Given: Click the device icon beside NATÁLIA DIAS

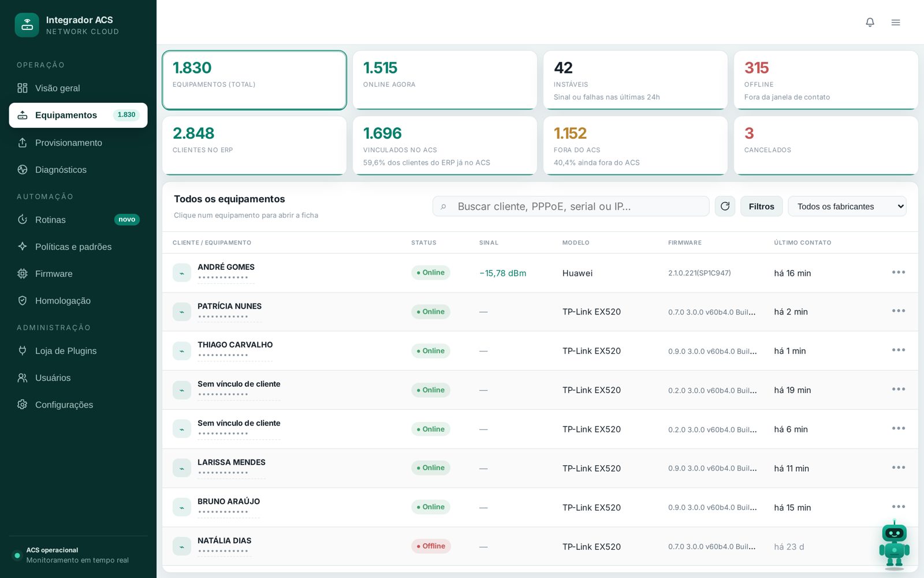Looking at the screenshot, I should pos(182,546).
